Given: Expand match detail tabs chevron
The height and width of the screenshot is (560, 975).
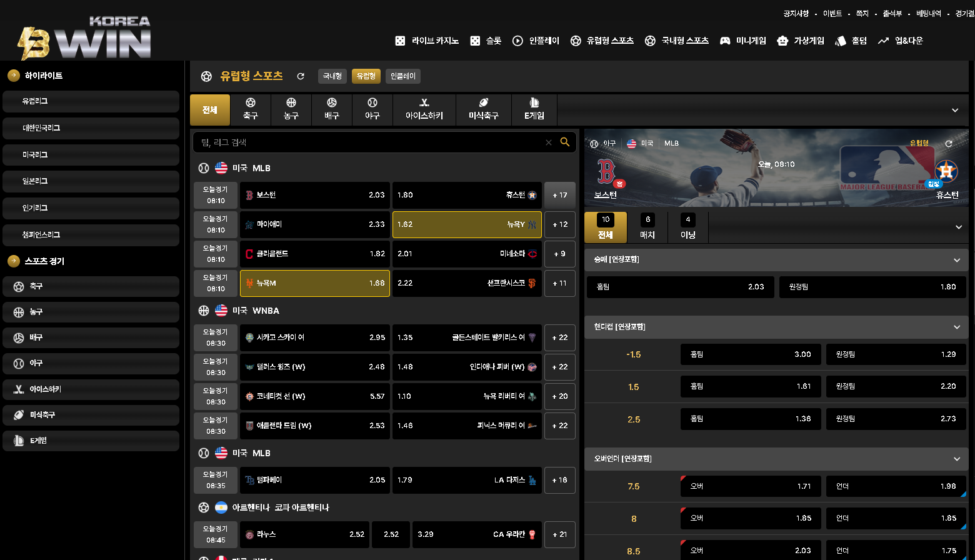Looking at the screenshot, I should point(959,227).
